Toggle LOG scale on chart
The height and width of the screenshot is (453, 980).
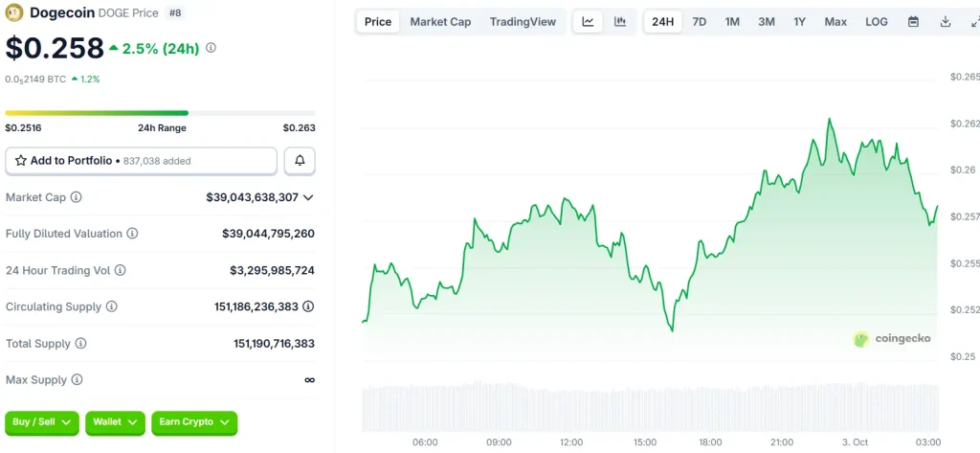pyautogui.click(x=876, y=22)
